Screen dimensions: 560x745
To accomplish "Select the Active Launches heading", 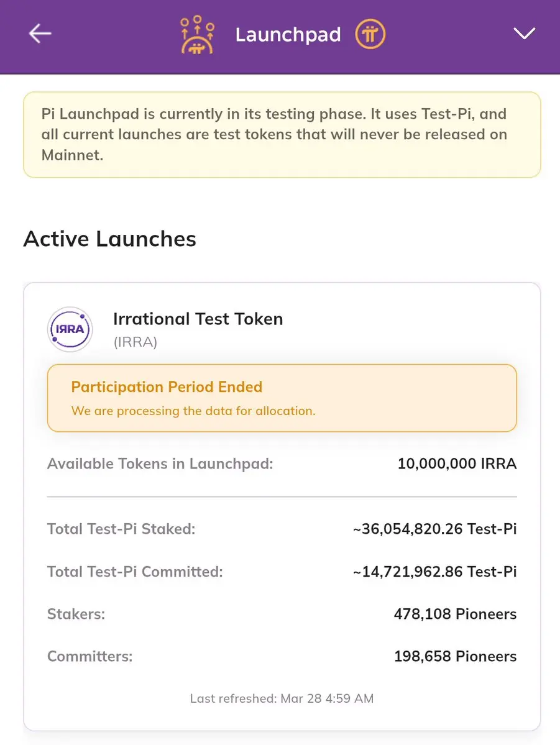I will [110, 239].
